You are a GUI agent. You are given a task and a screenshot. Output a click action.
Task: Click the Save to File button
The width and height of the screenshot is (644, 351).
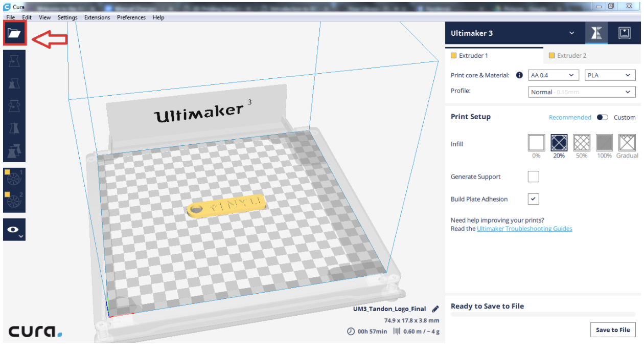click(613, 330)
